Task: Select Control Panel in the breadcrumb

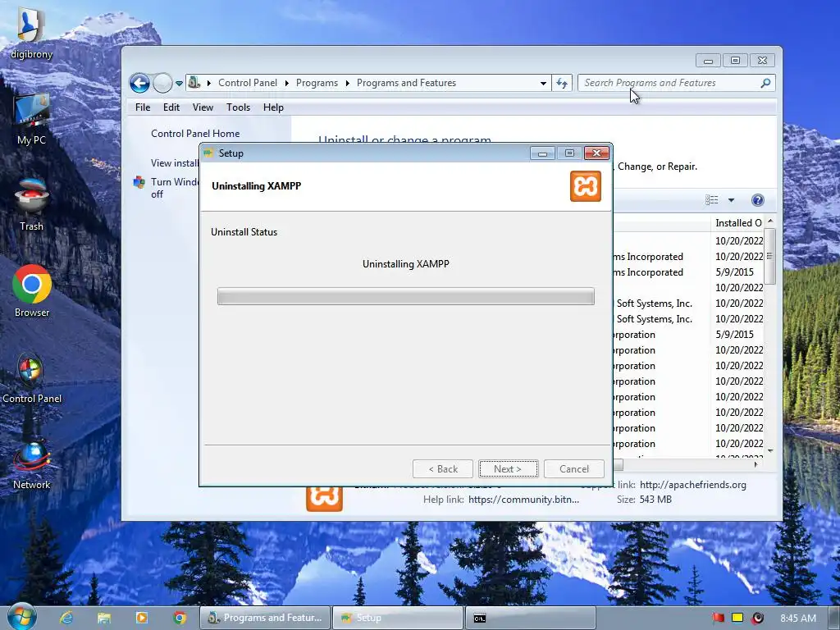Action: [248, 83]
